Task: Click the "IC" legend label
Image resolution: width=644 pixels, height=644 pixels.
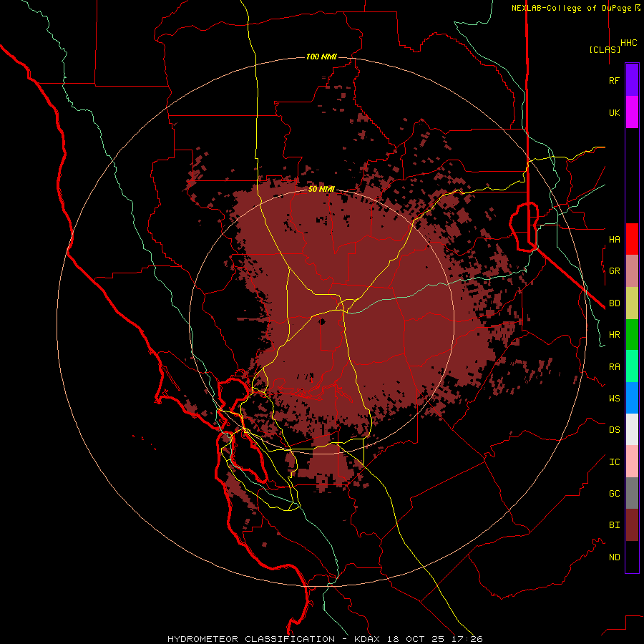Action: point(614,462)
